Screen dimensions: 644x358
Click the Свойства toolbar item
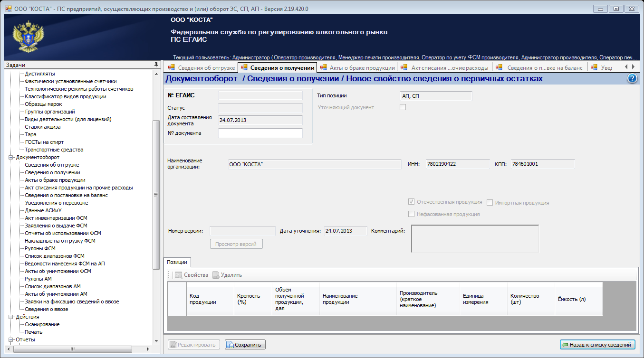tap(191, 275)
